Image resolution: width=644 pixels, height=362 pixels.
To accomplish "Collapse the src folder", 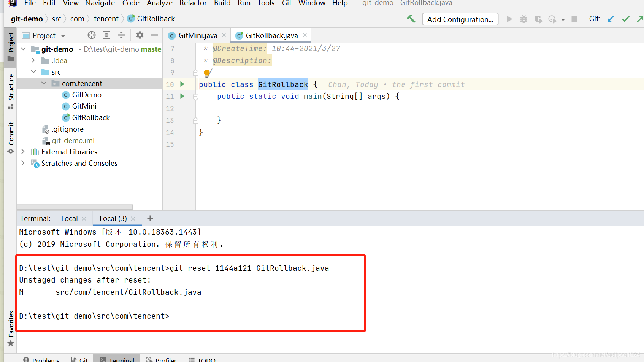I will click(33, 72).
